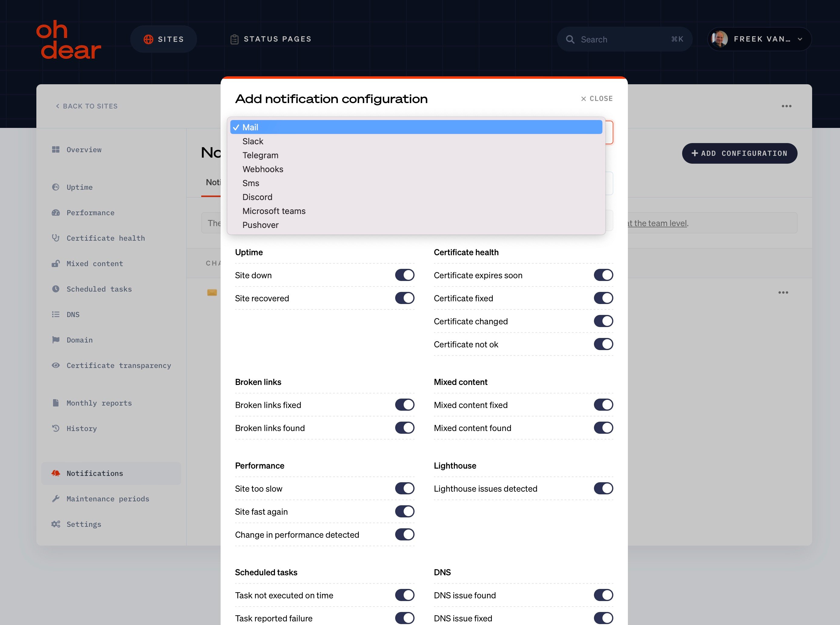
Task: Toggle the DNS issue found switch
Action: [603, 595]
